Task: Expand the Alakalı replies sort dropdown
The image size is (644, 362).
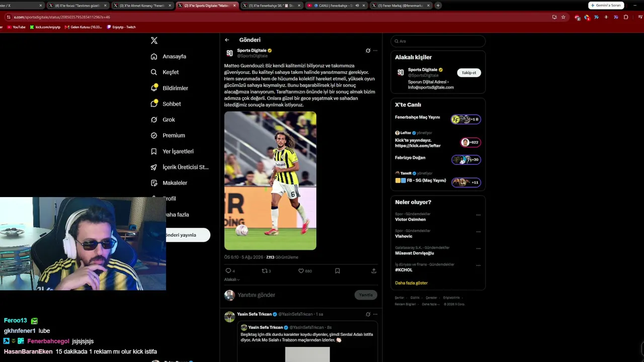Action: (x=232, y=280)
